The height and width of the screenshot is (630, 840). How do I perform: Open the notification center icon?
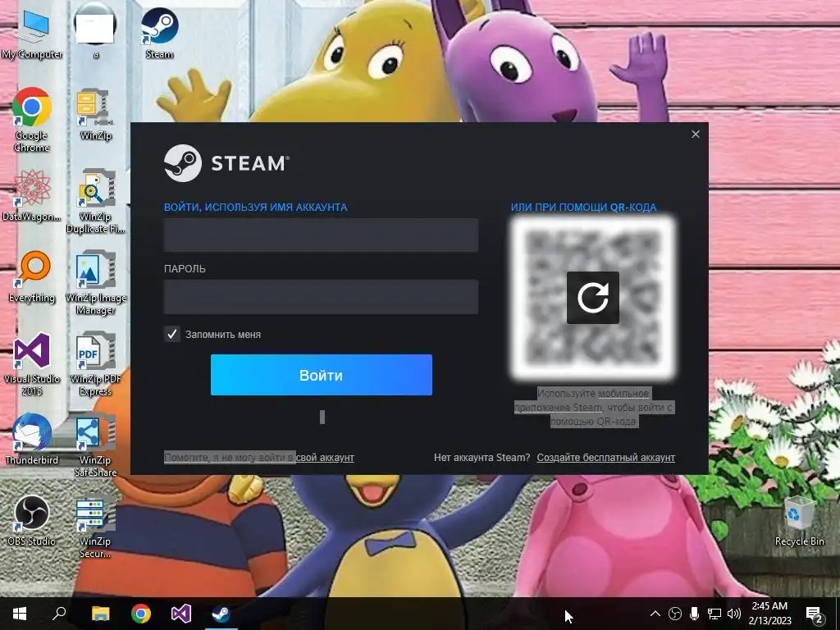click(815, 614)
